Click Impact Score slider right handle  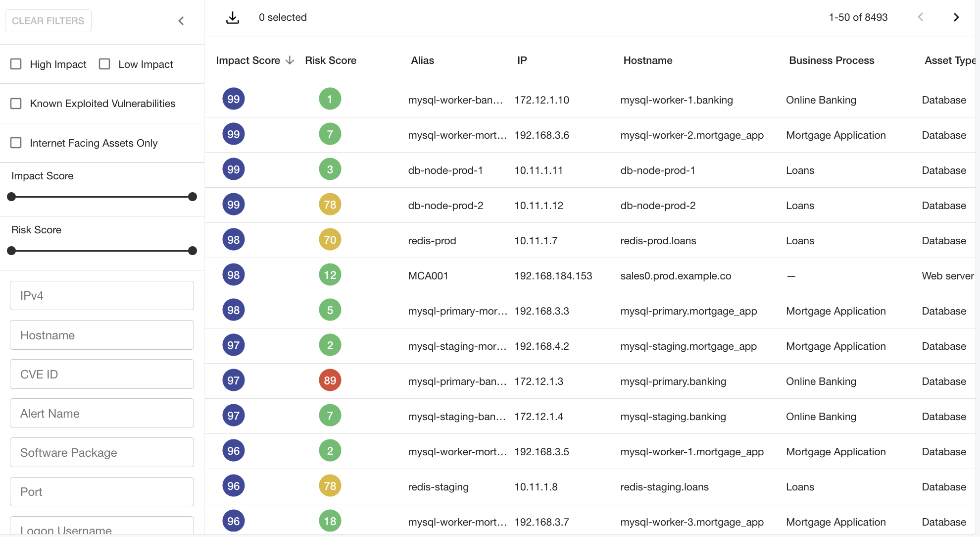193,197
